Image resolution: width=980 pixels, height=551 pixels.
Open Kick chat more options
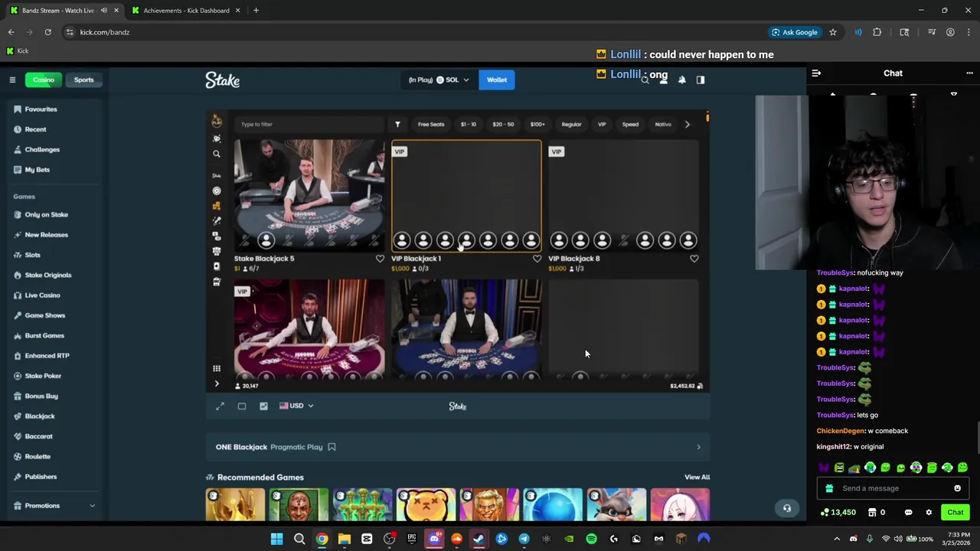tap(969, 73)
